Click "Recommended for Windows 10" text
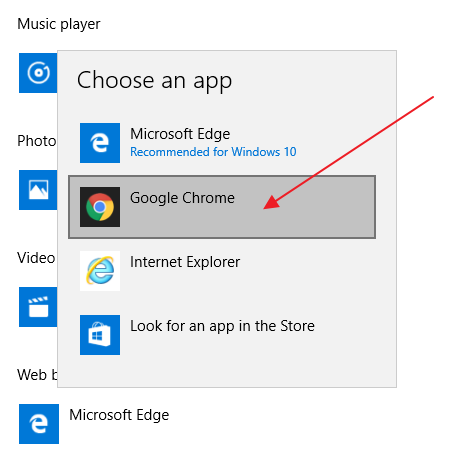 [213, 152]
